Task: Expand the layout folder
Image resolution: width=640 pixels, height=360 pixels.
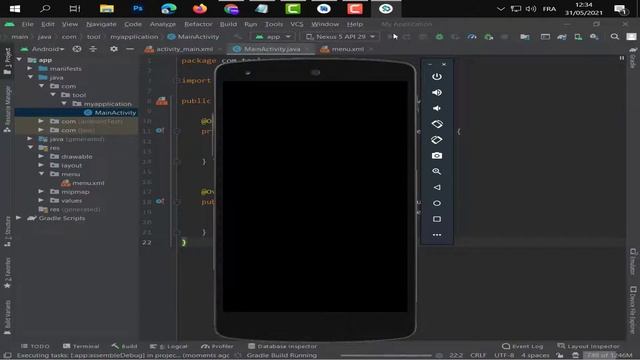Action: click(41, 165)
